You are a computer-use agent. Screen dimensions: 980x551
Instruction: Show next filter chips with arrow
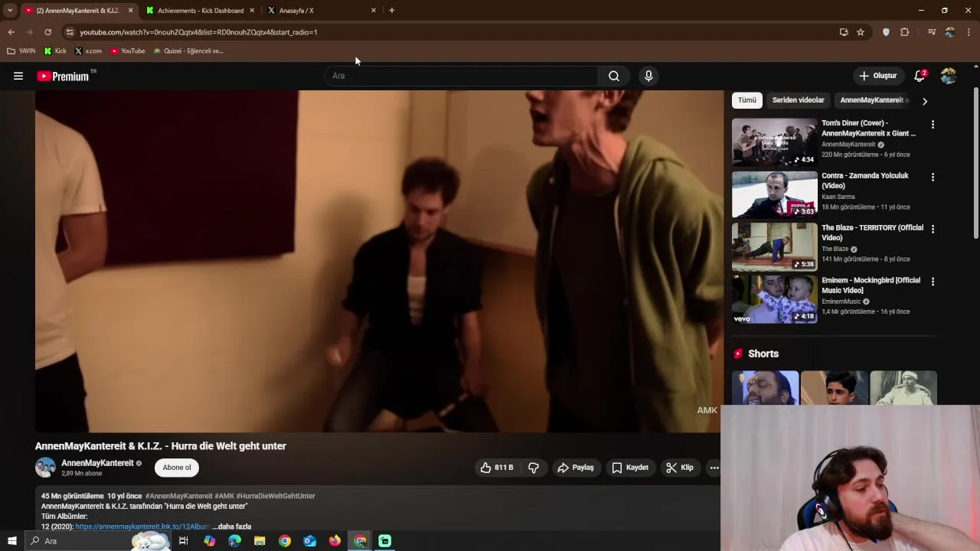925,101
